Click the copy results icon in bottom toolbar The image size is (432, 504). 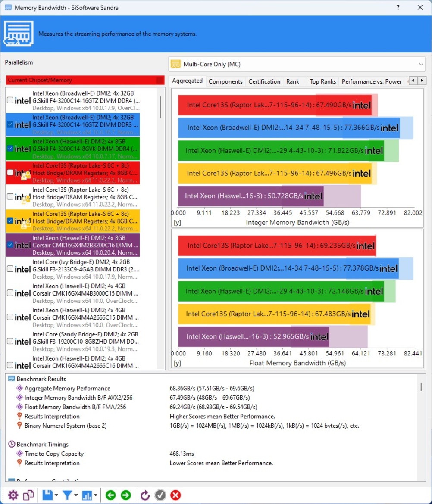28,495
